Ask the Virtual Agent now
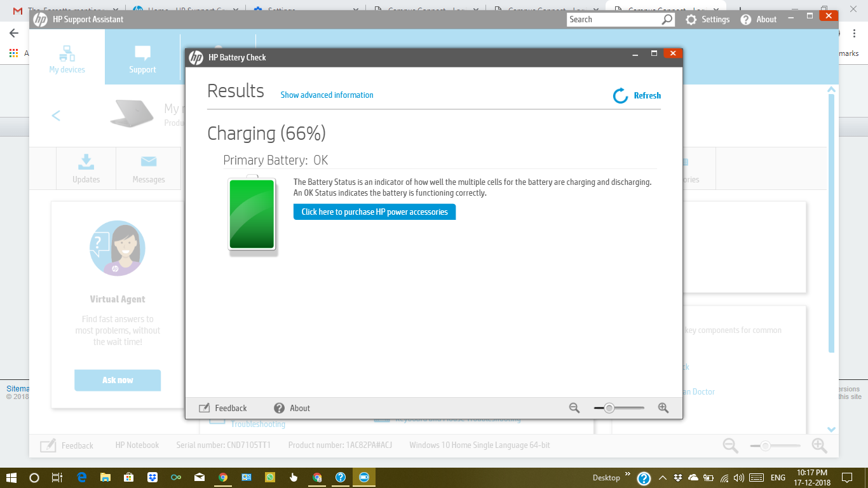The height and width of the screenshot is (488, 868). [117, 379]
